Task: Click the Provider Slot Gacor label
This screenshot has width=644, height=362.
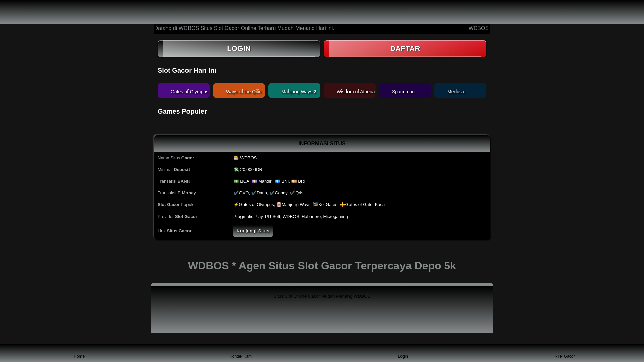Action: [x=177, y=217]
